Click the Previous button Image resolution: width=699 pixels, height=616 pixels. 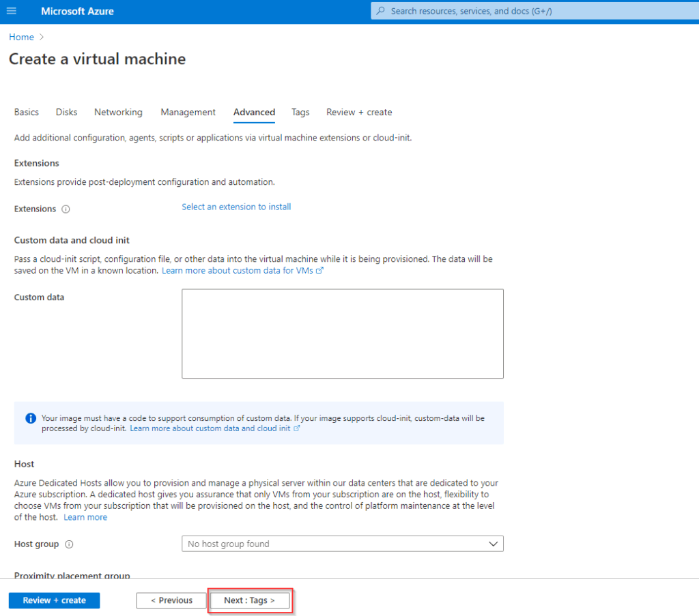click(171, 600)
